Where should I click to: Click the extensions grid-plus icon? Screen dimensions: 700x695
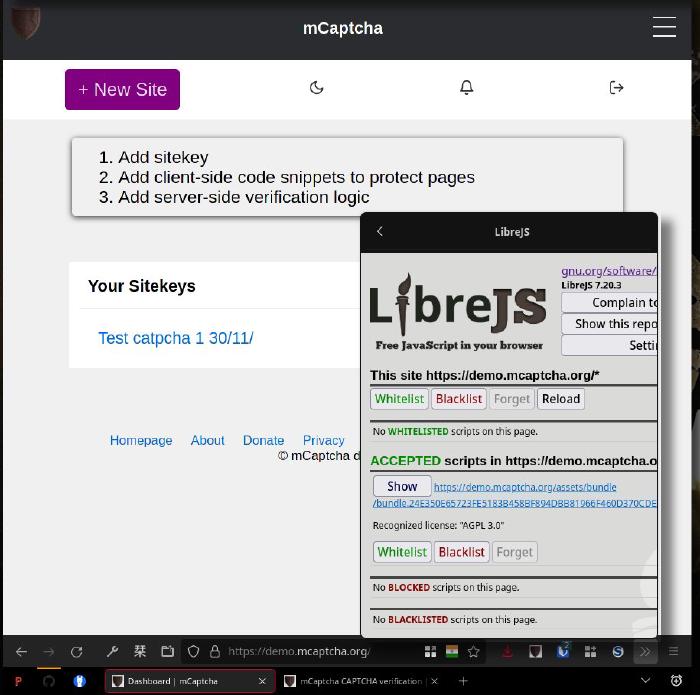[590, 652]
